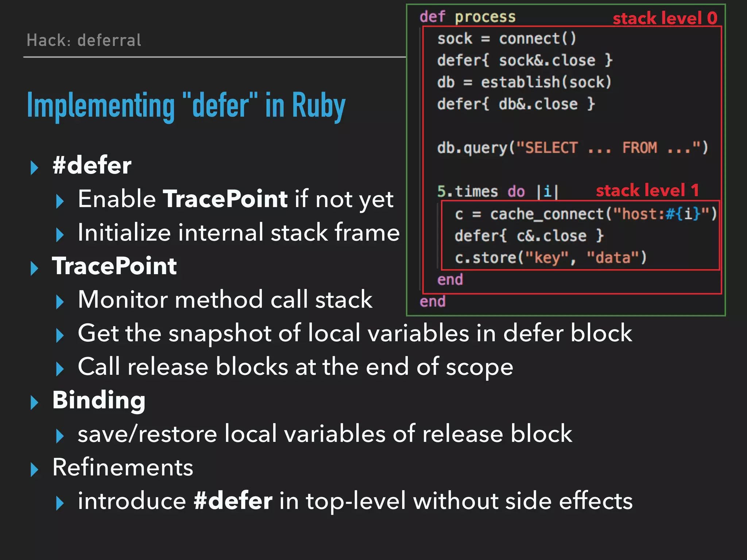
Task: Click the bullet arrow beside #defer
Action: [34, 168]
